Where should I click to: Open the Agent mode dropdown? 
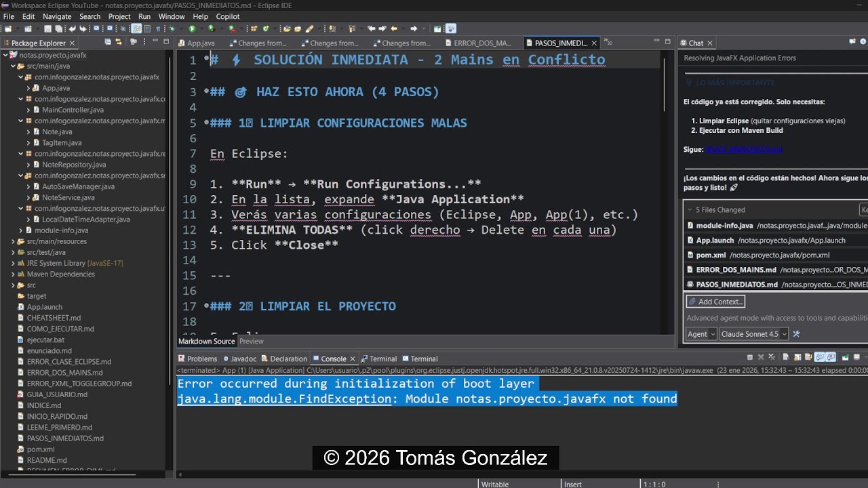click(x=701, y=333)
